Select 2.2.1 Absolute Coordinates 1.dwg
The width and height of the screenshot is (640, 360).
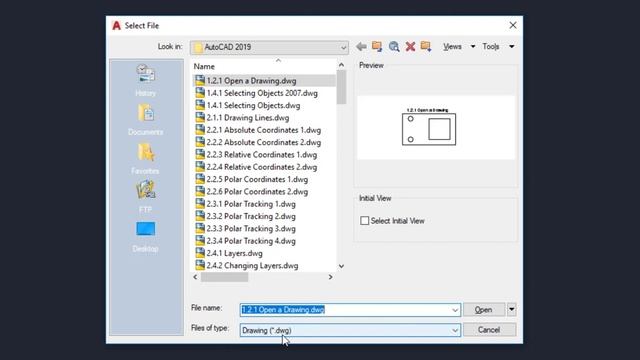[264, 130]
